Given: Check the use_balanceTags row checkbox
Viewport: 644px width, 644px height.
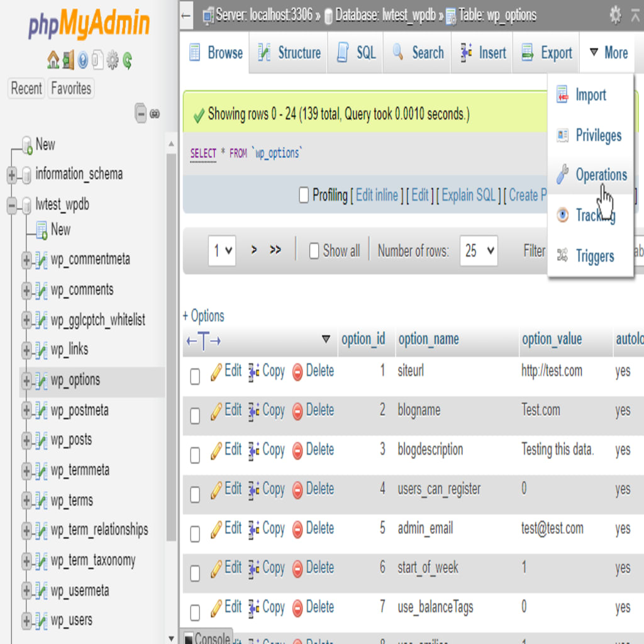Looking at the screenshot, I should 195,613.
